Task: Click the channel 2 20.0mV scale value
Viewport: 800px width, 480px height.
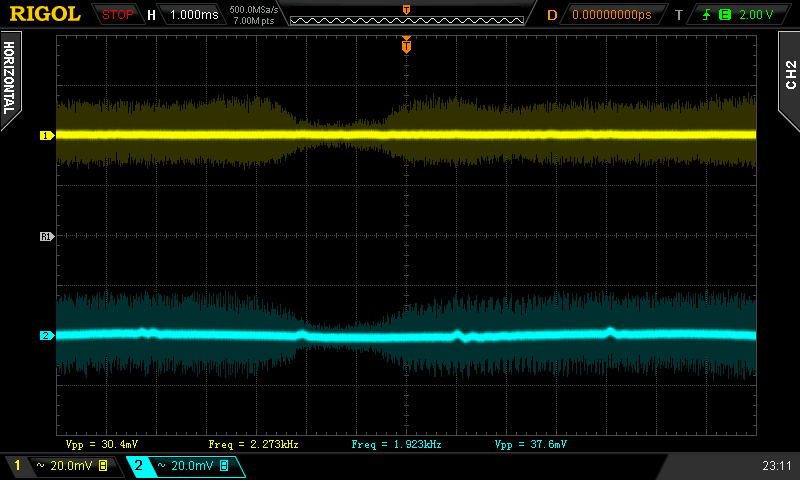Action: (192, 466)
